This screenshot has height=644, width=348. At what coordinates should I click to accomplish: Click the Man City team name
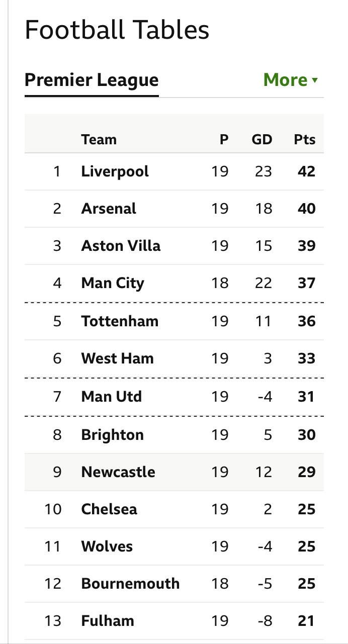click(x=113, y=283)
